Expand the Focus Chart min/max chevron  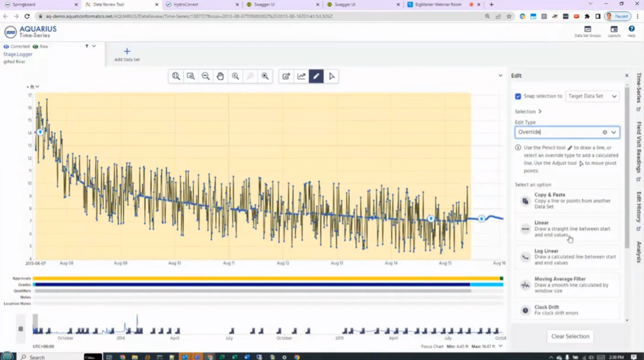point(500,346)
